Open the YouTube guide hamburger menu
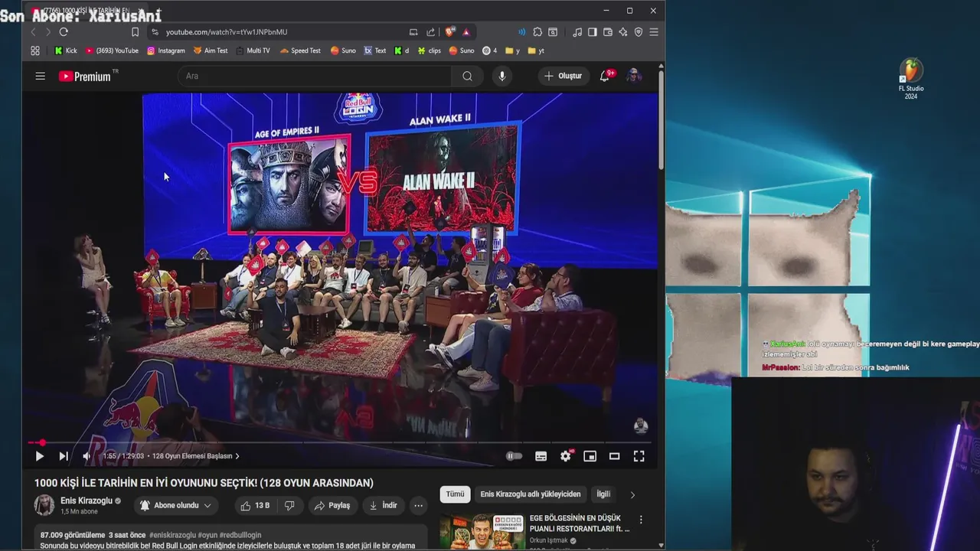 (41, 76)
